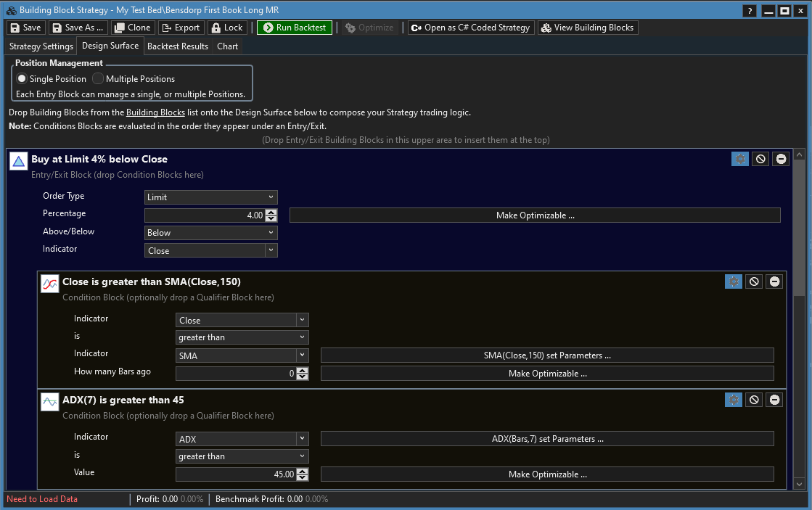
Task: Open the ADX indicator dropdown
Action: pyautogui.click(x=242, y=439)
